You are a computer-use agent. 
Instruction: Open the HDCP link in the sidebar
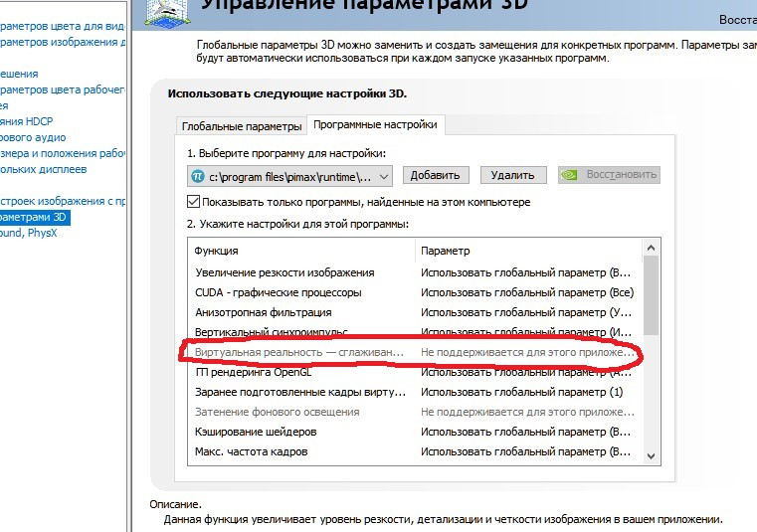[27, 121]
